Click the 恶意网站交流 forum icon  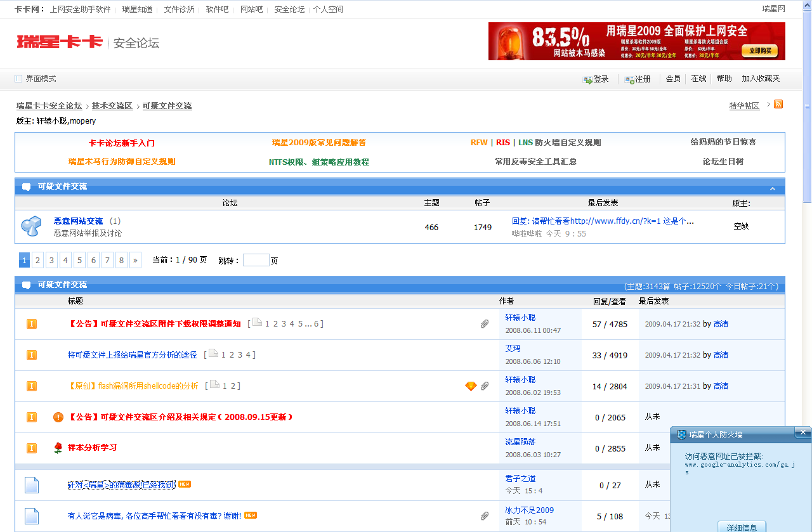31,226
